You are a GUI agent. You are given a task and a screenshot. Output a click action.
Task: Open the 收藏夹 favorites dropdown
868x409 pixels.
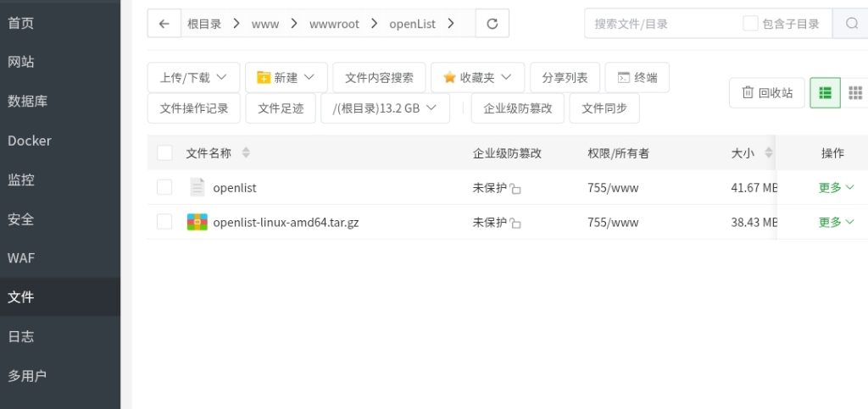[x=477, y=77]
